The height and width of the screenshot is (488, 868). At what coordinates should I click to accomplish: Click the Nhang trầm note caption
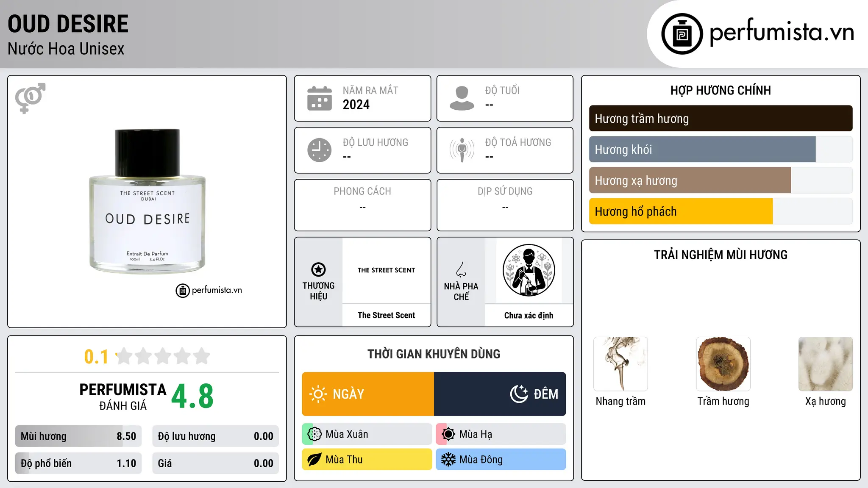pyautogui.click(x=620, y=401)
